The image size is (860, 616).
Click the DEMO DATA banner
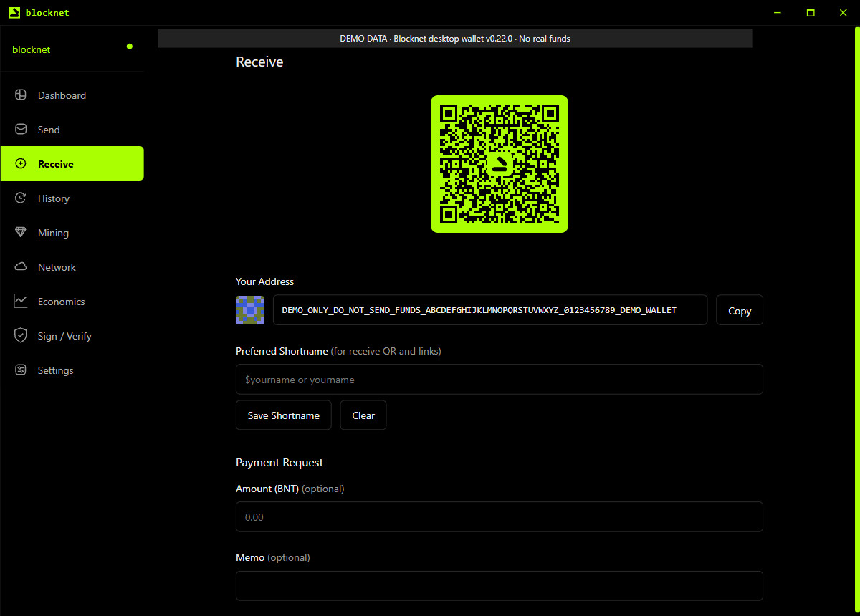(x=455, y=39)
